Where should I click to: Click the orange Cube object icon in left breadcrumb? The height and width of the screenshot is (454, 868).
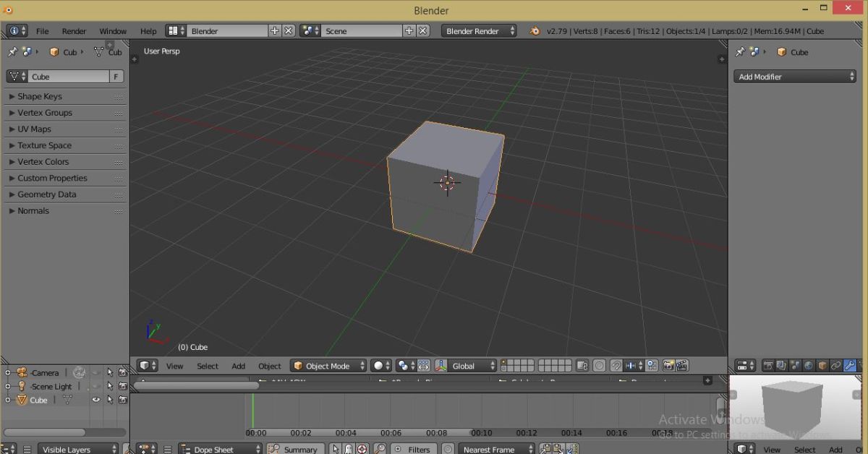pos(54,52)
